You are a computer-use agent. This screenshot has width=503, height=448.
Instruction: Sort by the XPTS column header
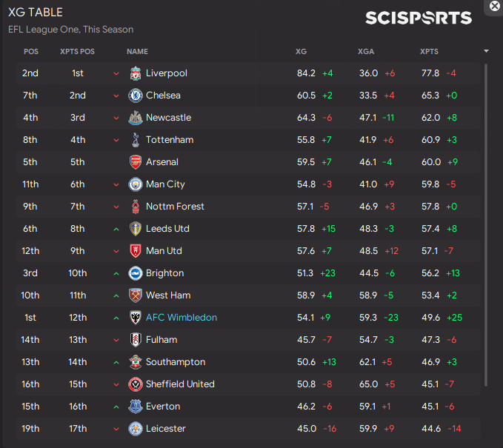click(x=429, y=52)
